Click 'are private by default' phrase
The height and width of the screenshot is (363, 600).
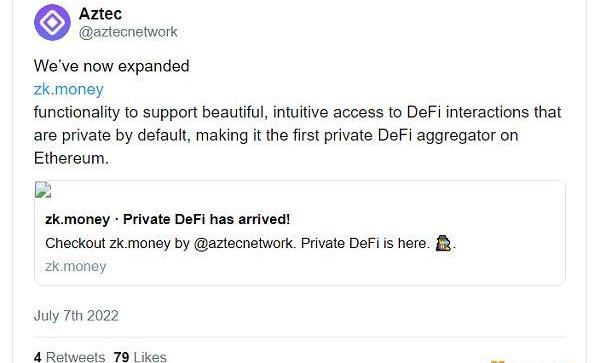click(112, 135)
